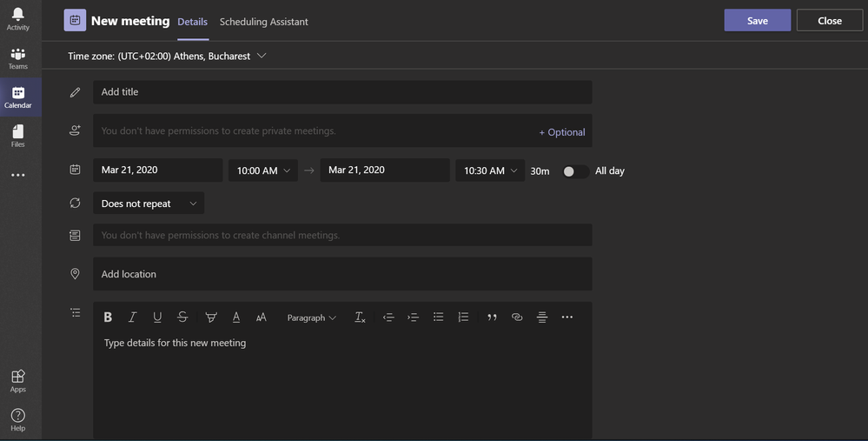Click the Add title field

[x=342, y=92]
